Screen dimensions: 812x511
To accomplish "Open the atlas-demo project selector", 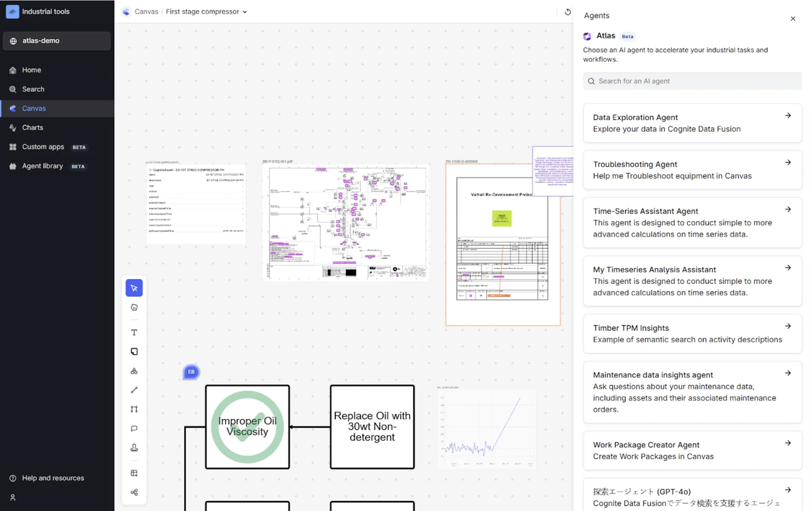I will tap(57, 41).
